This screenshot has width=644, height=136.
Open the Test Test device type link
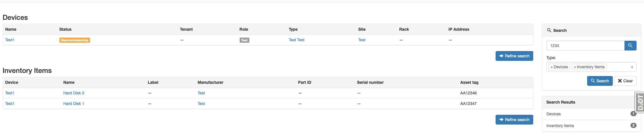click(296, 40)
